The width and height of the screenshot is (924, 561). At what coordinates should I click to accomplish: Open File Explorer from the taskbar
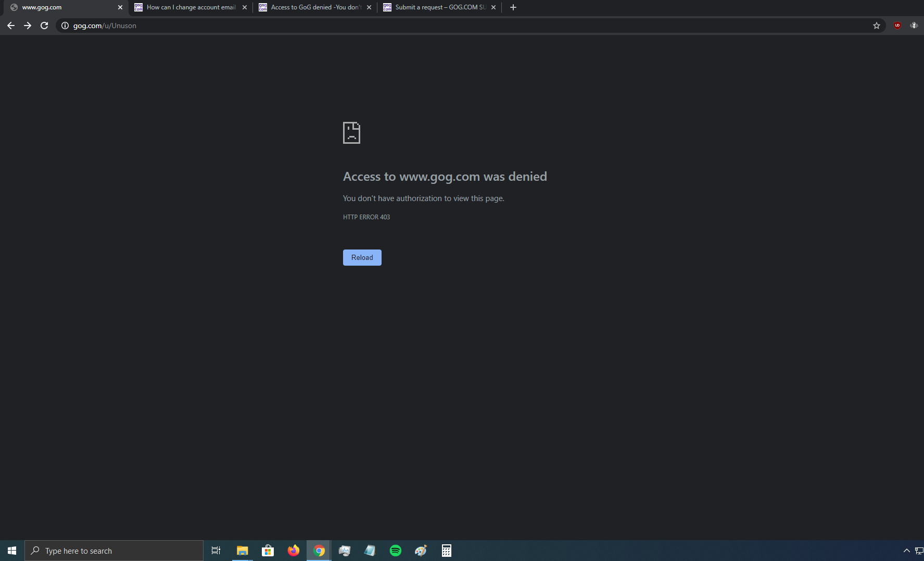243,551
